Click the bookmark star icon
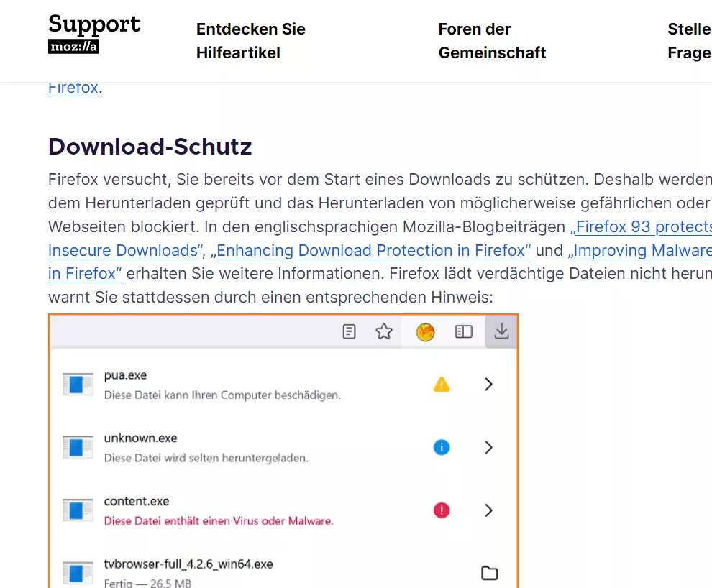 pos(384,331)
